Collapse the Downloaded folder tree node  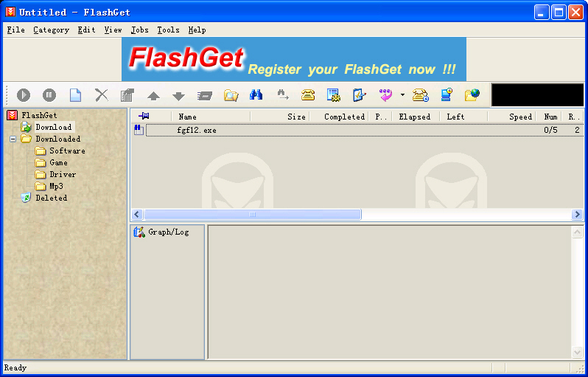pos(13,139)
